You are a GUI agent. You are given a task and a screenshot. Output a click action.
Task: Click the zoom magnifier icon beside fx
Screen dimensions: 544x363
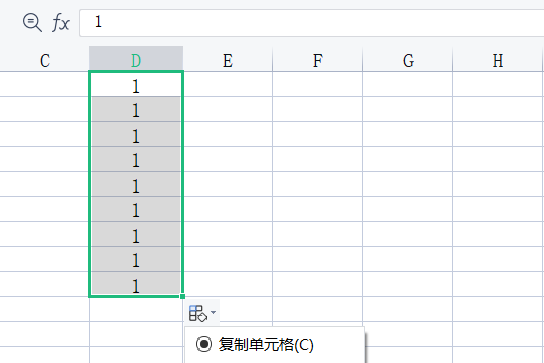[x=32, y=23]
